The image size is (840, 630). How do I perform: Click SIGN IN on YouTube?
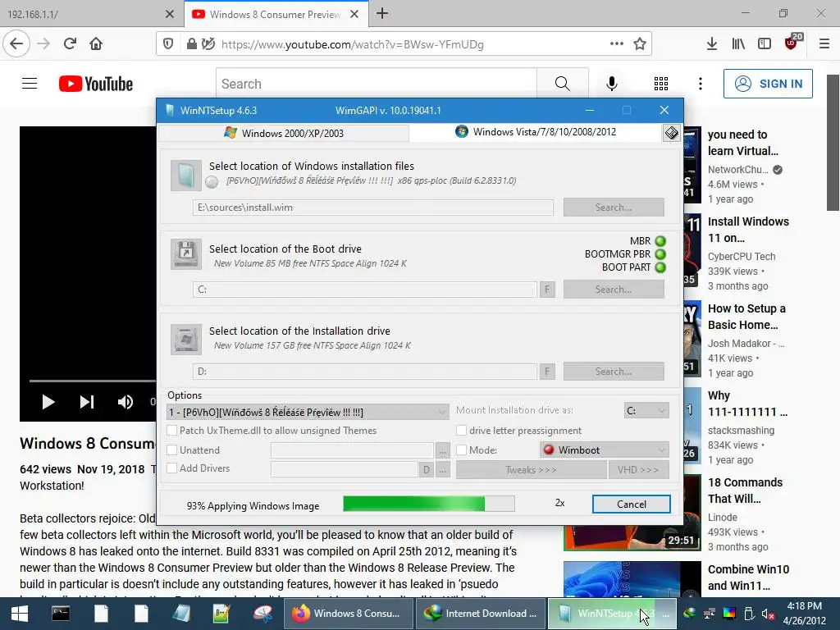tap(768, 84)
